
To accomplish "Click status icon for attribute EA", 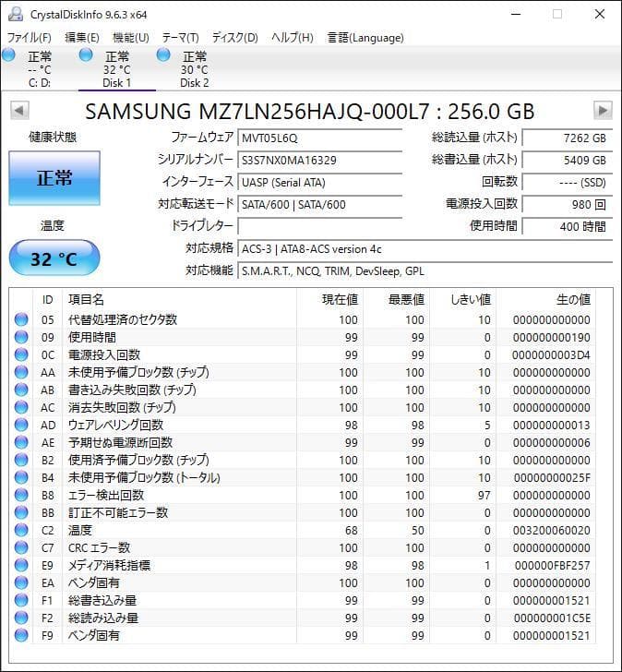I will [x=21, y=583].
